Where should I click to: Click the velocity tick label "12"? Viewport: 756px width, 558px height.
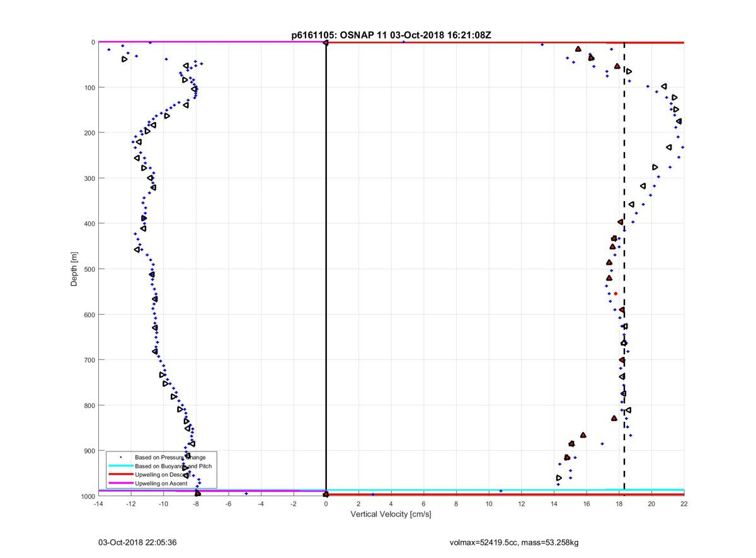coord(522,504)
